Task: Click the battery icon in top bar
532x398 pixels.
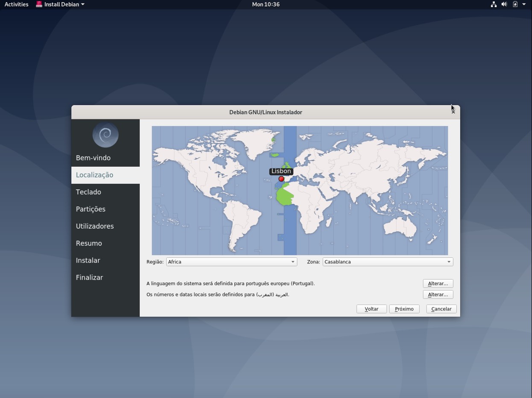Action: [x=514, y=4]
